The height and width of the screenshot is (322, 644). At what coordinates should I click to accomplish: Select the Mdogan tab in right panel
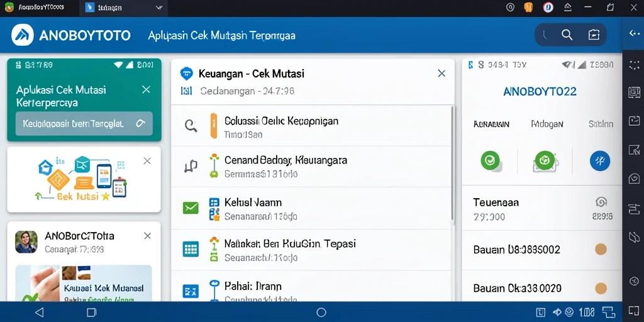[x=547, y=124]
